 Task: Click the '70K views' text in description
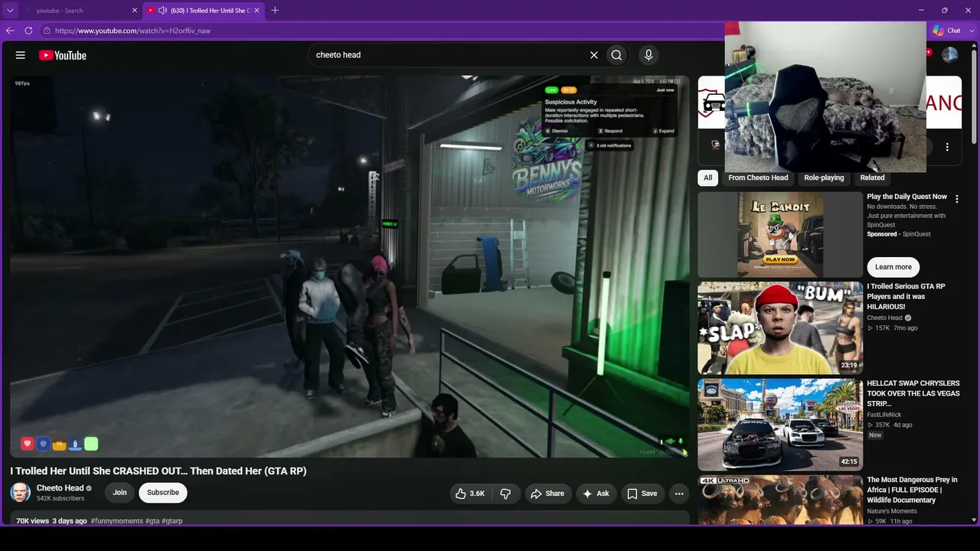(33, 521)
